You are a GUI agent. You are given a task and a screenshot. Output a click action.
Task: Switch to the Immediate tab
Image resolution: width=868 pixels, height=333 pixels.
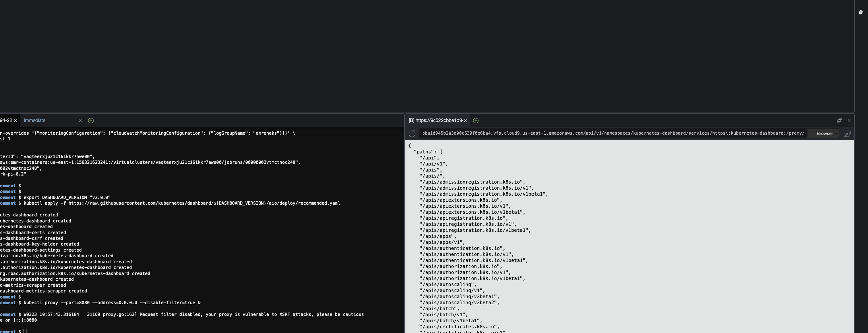(x=35, y=120)
